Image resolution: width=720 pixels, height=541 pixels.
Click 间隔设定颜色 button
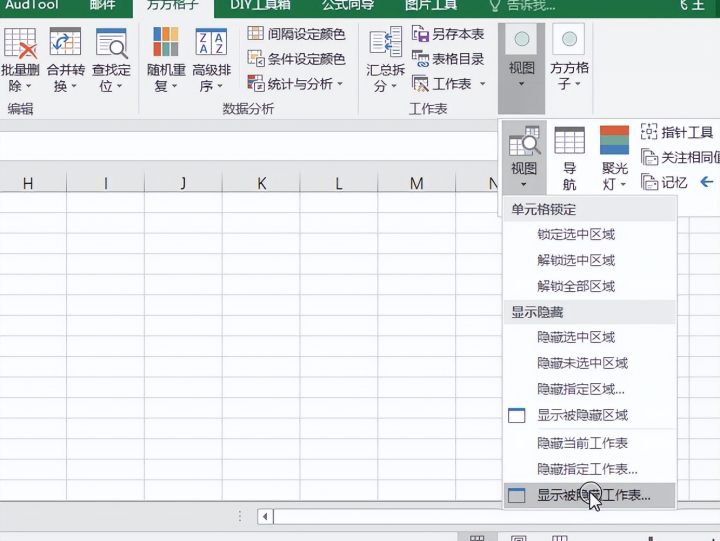click(x=296, y=34)
